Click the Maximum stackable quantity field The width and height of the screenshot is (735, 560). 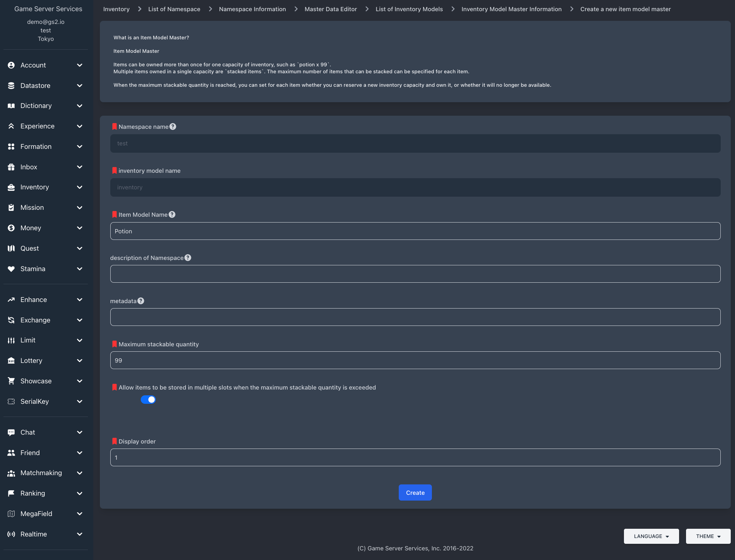pos(415,360)
